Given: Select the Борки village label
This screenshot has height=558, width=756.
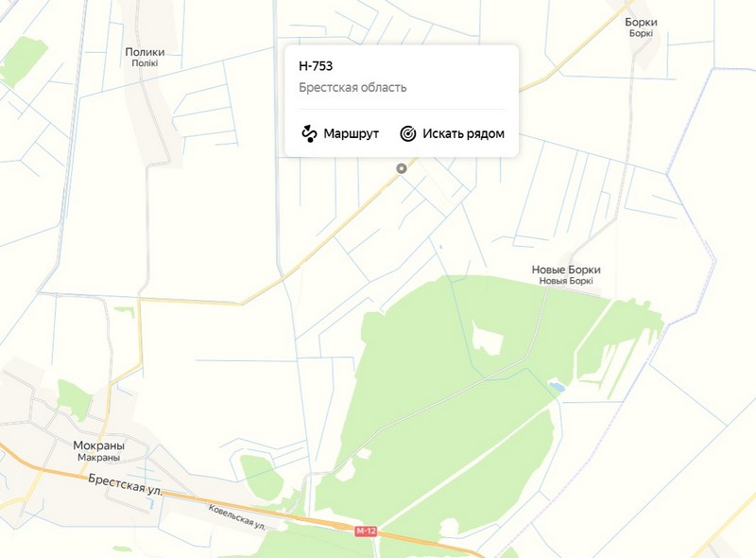Looking at the screenshot, I should point(641,22).
